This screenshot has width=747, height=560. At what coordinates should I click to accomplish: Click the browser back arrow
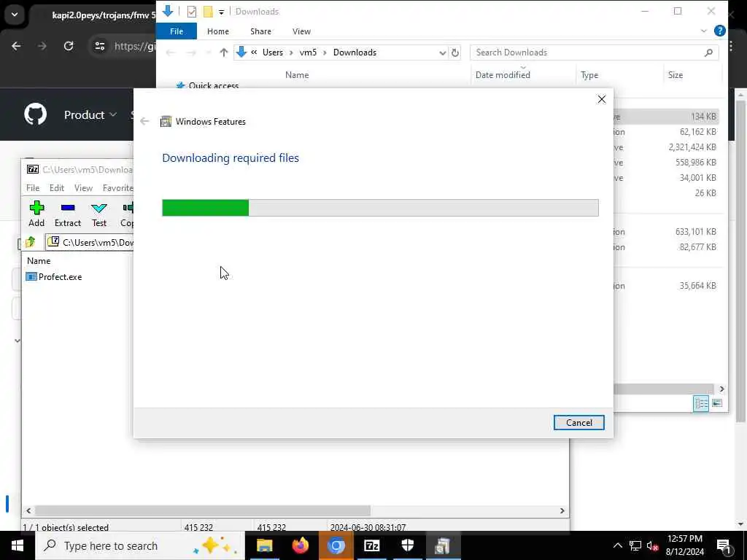[x=16, y=46]
